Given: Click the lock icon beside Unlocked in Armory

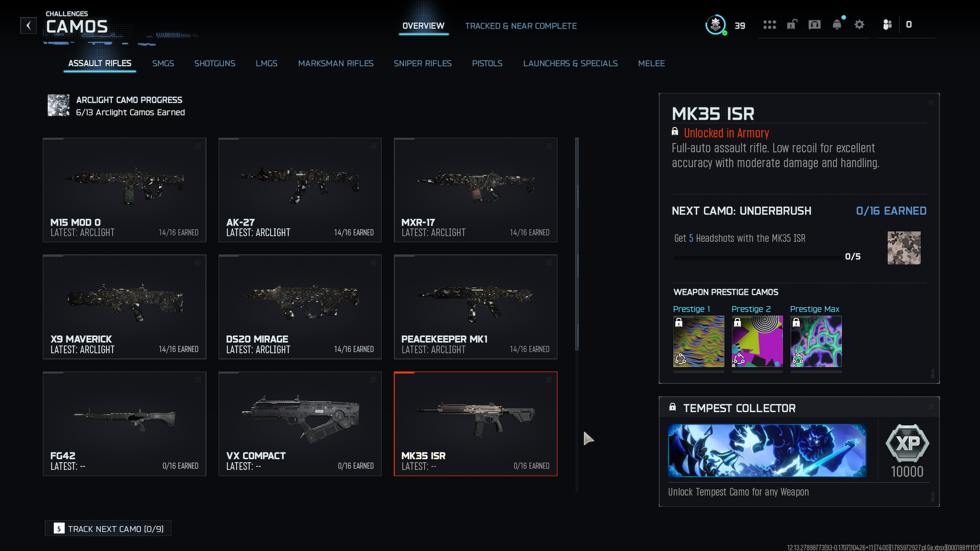Looking at the screenshot, I should 675,132.
